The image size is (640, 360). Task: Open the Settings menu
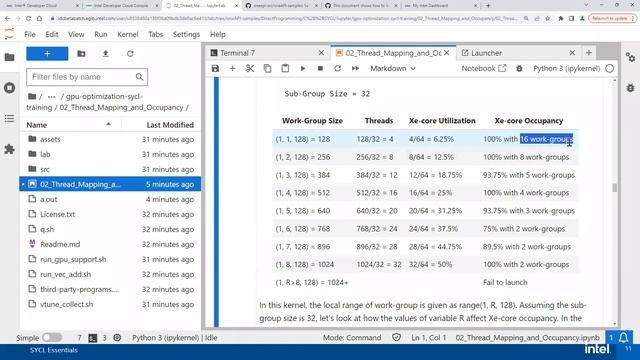pyautogui.click(x=186, y=34)
